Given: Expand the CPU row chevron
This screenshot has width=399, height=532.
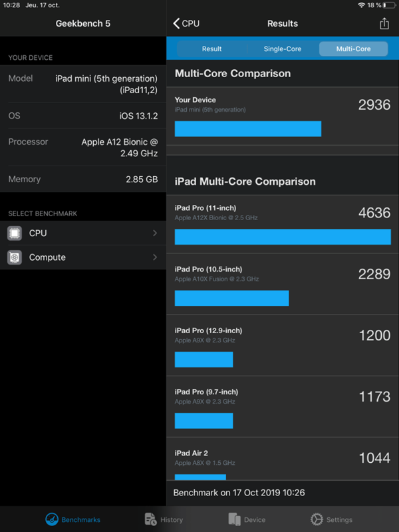Looking at the screenshot, I should tap(155, 233).
